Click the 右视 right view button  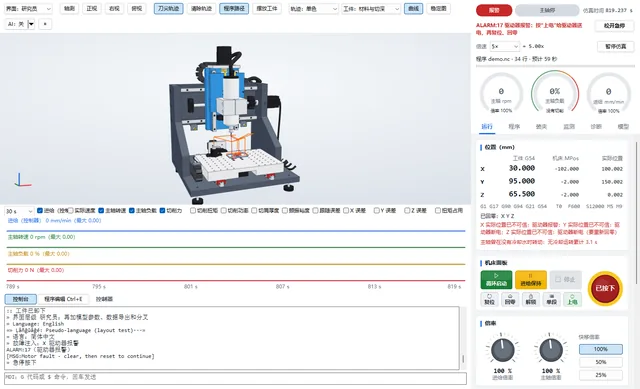tap(114, 9)
